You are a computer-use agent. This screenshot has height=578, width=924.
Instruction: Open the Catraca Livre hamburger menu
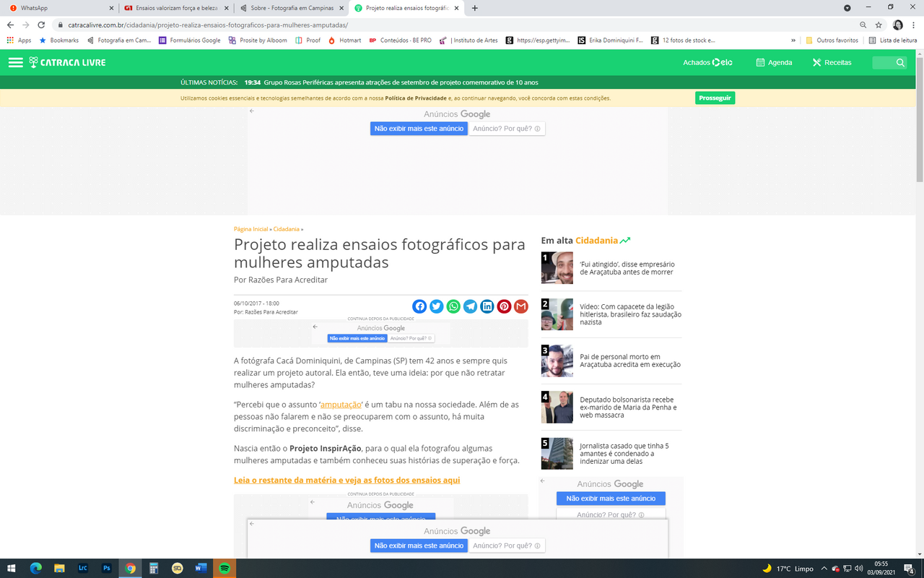pyautogui.click(x=16, y=63)
